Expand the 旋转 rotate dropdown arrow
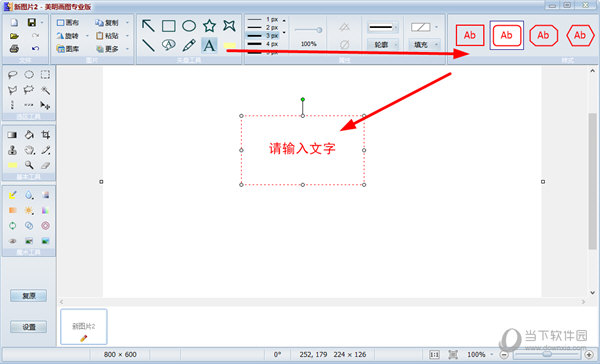 pos(87,36)
